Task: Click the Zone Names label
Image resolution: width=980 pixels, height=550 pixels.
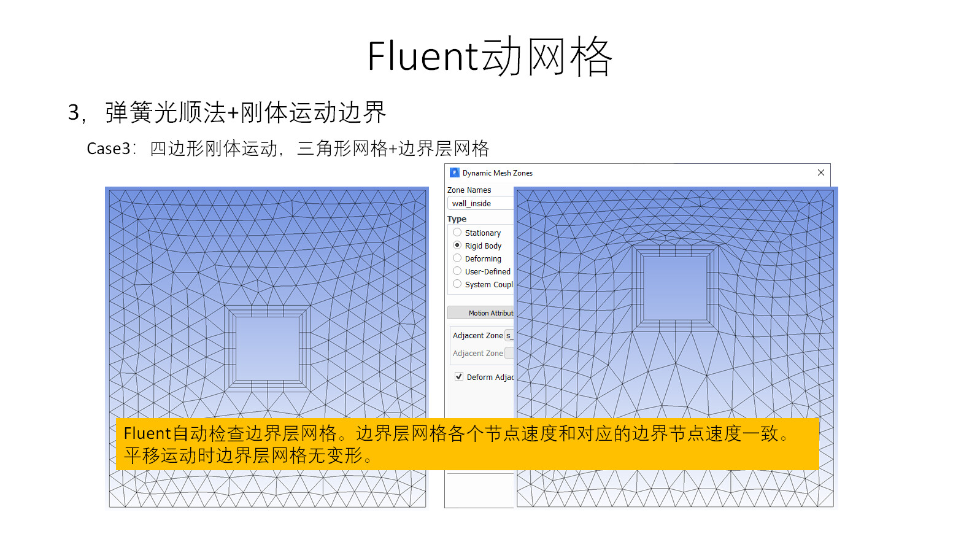Action: pos(469,190)
